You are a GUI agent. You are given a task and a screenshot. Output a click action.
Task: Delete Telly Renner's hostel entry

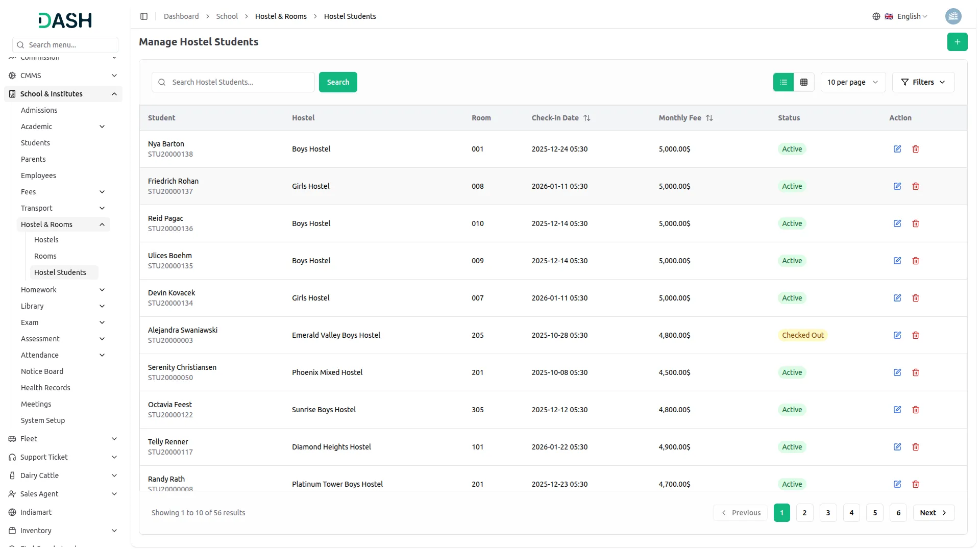pos(916,447)
